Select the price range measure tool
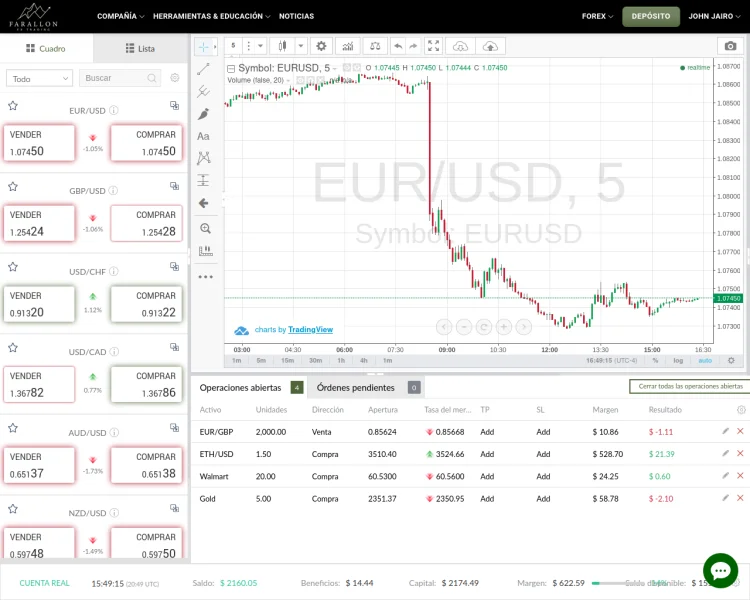The height and width of the screenshot is (600, 750). coord(203,180)
